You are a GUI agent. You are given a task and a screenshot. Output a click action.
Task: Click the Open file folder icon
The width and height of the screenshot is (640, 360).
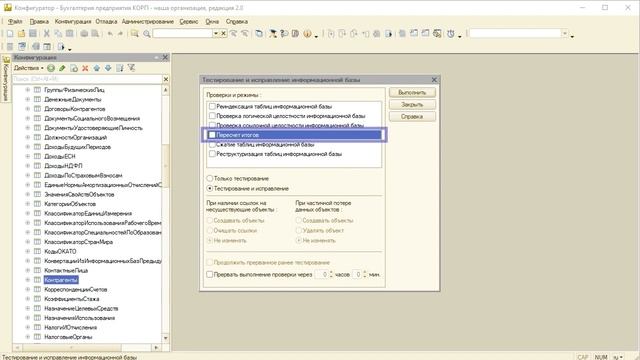tap(21, 34)
